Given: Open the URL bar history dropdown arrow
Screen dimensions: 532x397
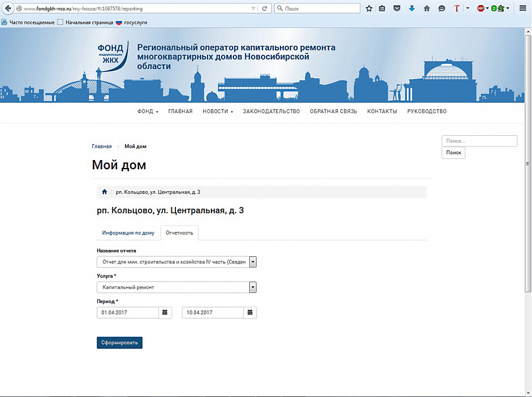Looking at the screenshot, I should pos(253,8).
